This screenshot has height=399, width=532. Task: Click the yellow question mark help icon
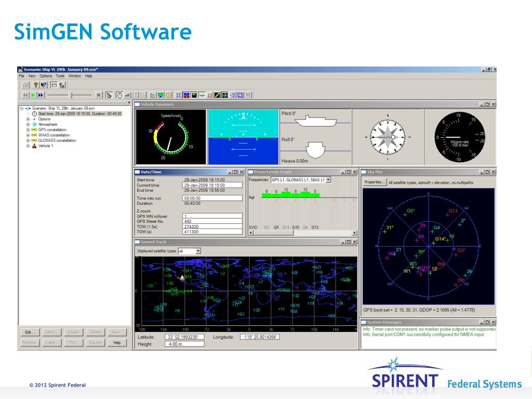click(x=36, y=85)
